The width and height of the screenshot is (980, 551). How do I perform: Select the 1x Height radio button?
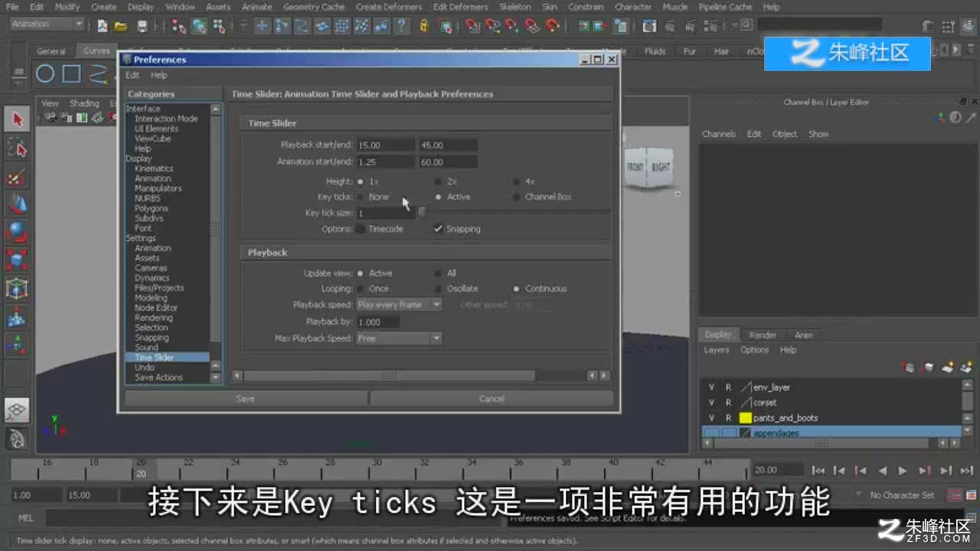tap(361, 181)
